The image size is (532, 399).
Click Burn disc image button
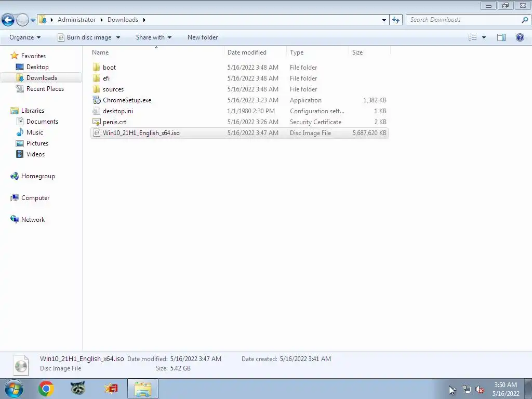pyautogui.click(x=85, y=37)
